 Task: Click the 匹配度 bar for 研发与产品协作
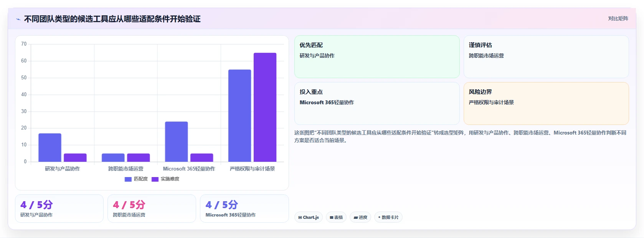pos(50,148)
